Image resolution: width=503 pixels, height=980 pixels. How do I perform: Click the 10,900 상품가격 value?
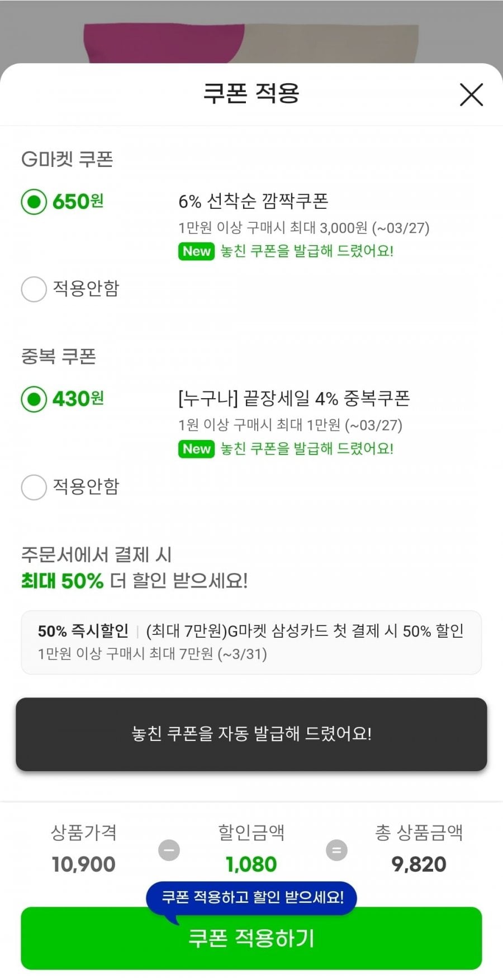pos(83,864)
